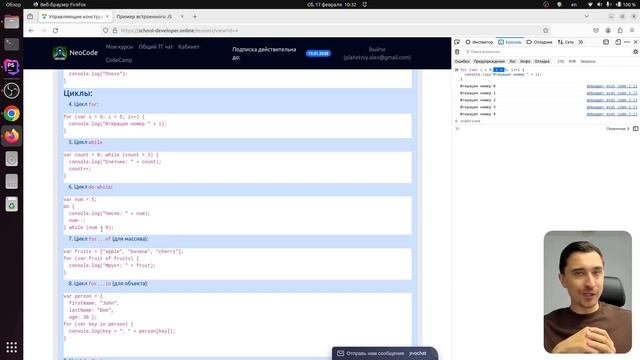Switch to Управляющие конструкции browser tab
This screenshot has height=360, width=640.
pos(76,17)
